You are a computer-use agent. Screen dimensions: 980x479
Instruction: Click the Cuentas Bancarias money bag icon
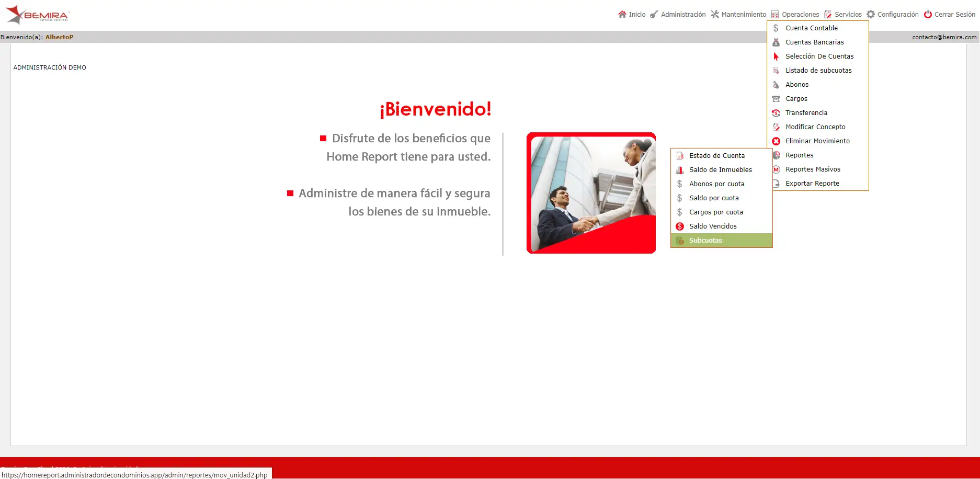(776, 42)
